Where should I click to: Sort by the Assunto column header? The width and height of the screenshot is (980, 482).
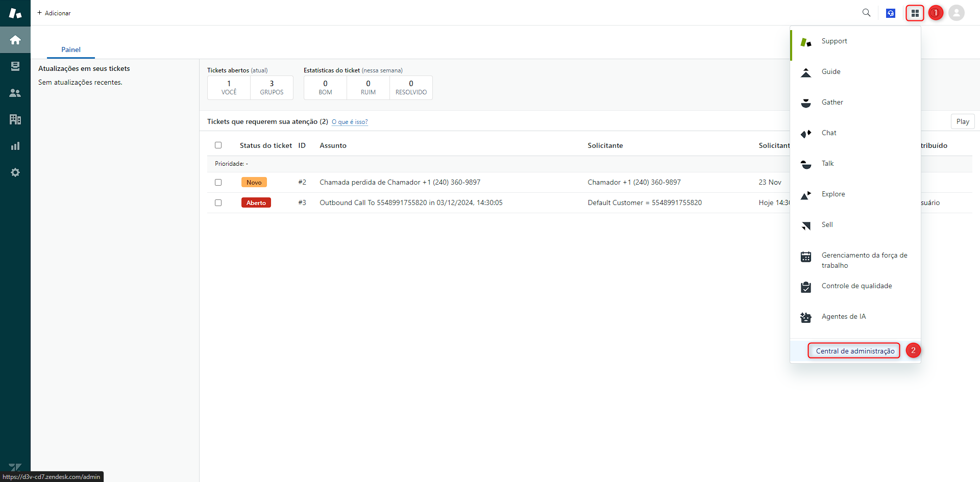pos(333,145)
